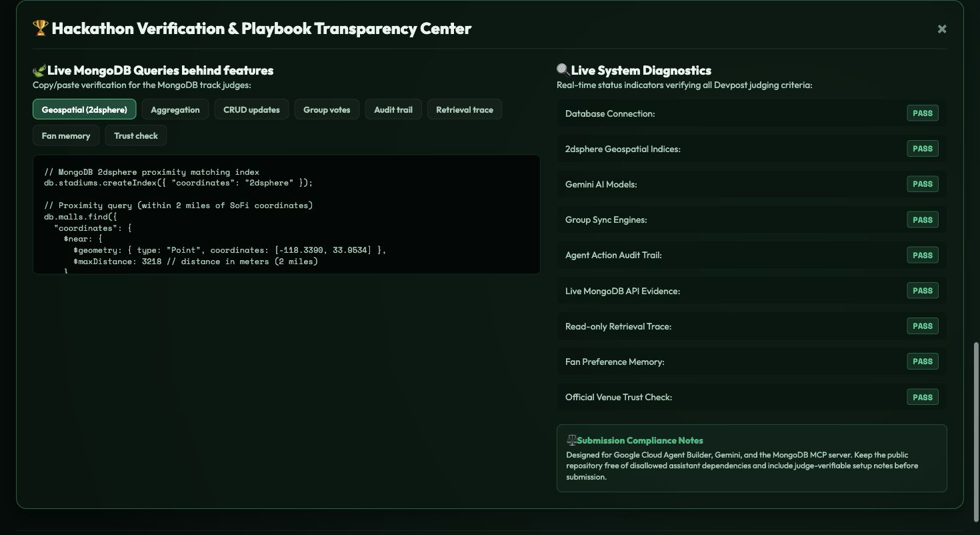Click the PASS badge for 2dsphere Geospatial Indices
980x535 pixels.
click(923, 149)
